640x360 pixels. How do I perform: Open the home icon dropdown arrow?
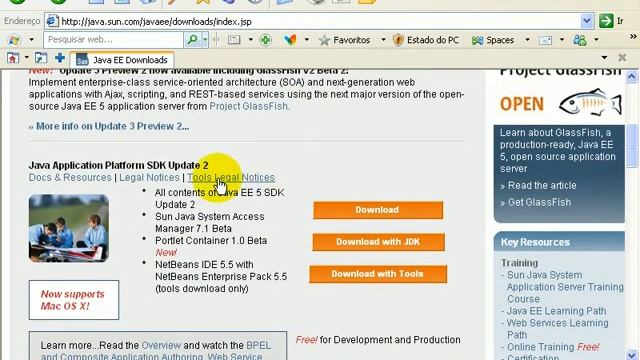(x=27, y=58)
